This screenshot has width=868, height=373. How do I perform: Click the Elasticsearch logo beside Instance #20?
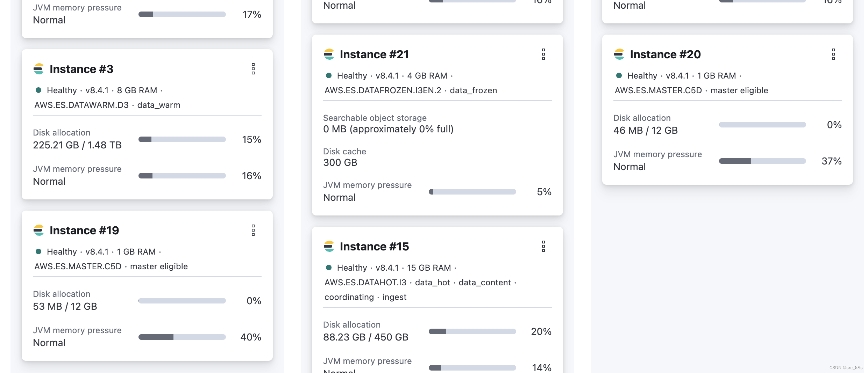(619, 54)
